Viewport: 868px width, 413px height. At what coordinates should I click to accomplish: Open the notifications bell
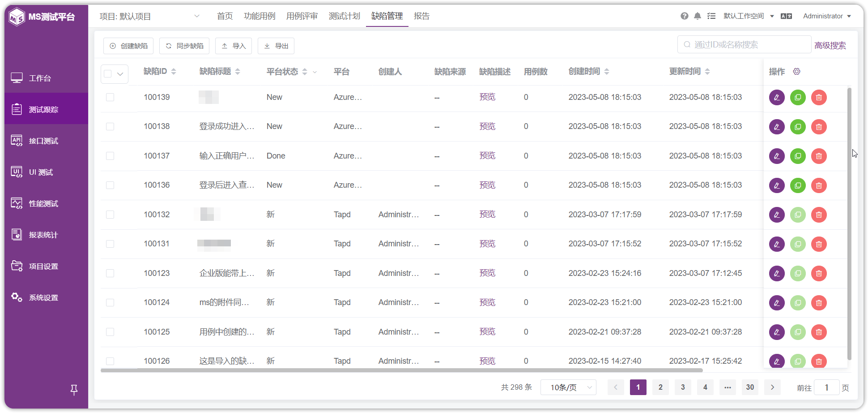[x=698, y=16]
